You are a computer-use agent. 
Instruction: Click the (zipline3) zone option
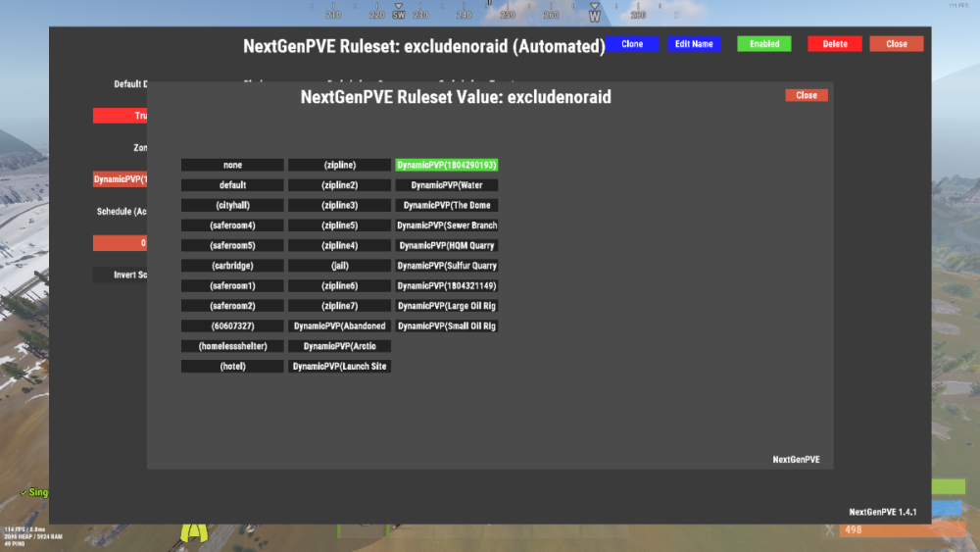[339, 205]
